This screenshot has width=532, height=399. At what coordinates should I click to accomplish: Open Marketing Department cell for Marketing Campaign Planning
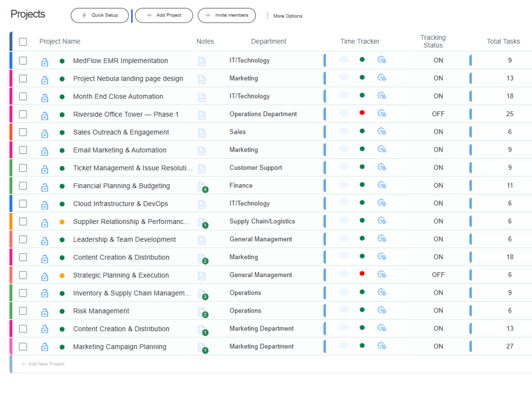point(262,346)
